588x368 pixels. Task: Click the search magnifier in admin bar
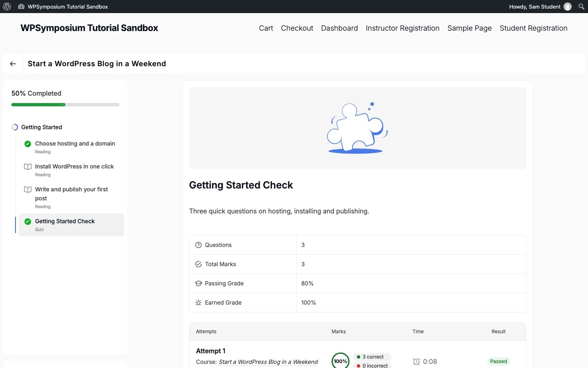[581, 7]
